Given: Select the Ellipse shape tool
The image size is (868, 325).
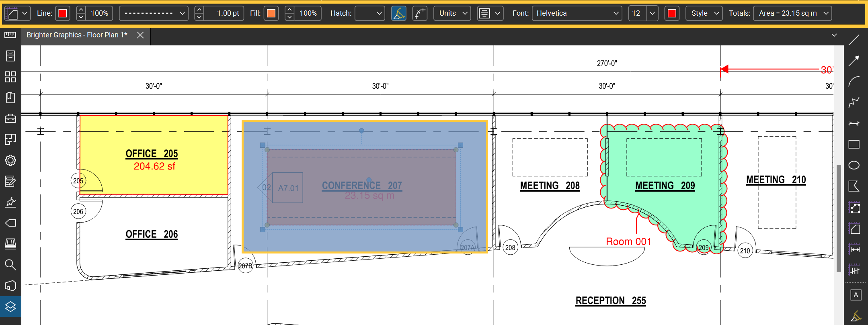Looking at the screenshot, I should pyautogui.click(x=854, y=165).
